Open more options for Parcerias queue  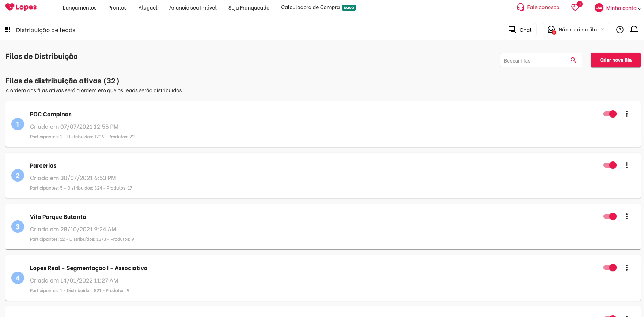pos(626,165)
